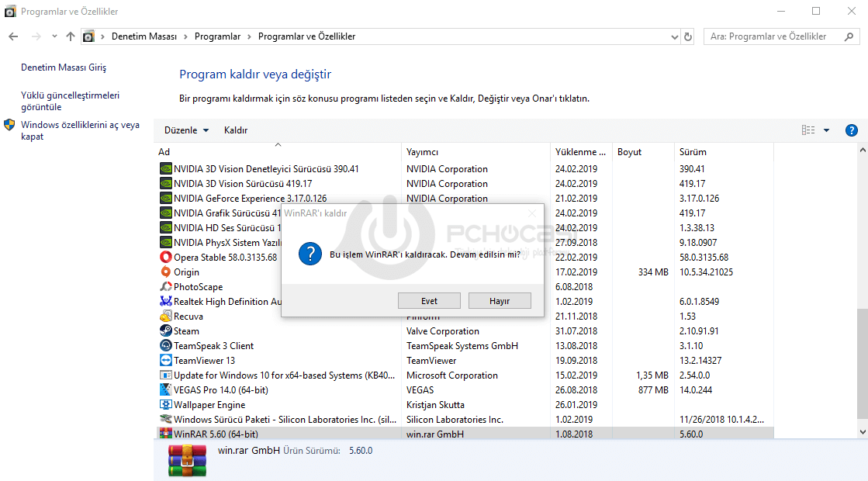Click the NVIDIA HD Ses Sürücüsü icon
Image resolution: width=868 pixels, height=481 pixels.
165,227
